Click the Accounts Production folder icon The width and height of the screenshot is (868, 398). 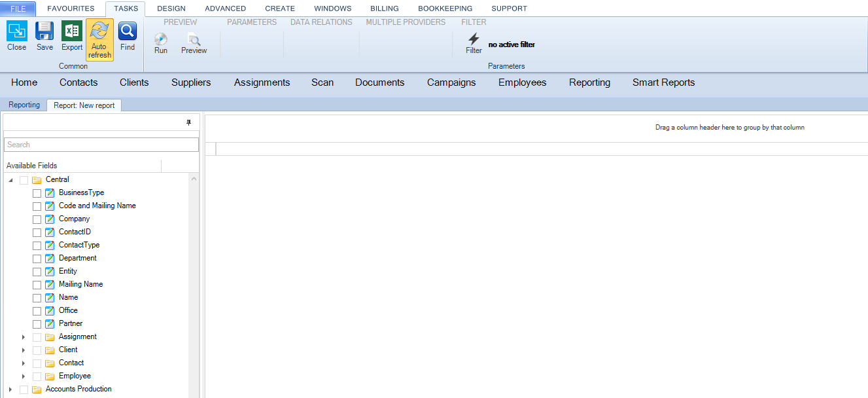[x=37, y=389]
